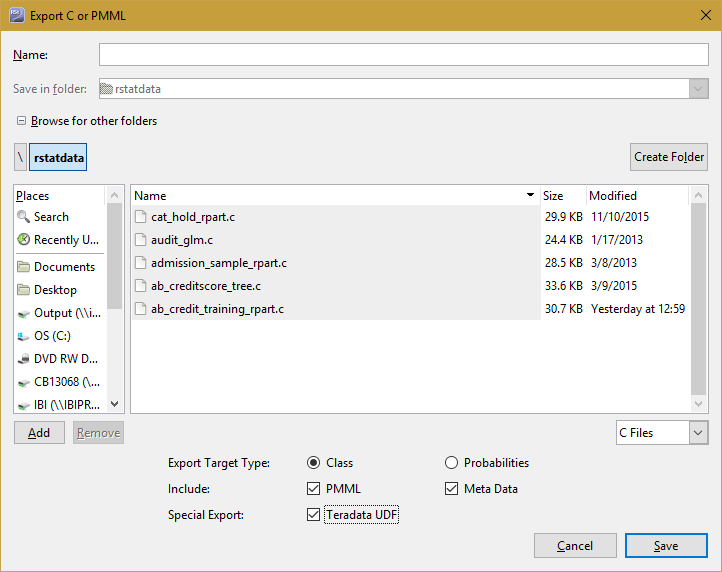The width and height of the screenshot is (722, 572).
Task: Click the Places list vertical scrollbar thumb
Action: (x=115, y=256)
